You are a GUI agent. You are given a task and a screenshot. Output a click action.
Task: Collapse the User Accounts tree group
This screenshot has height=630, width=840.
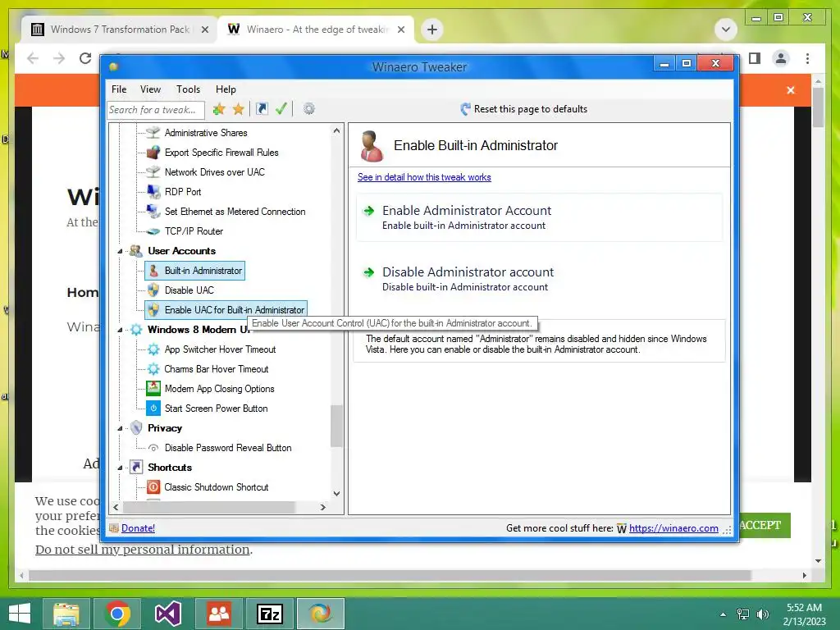click(x=121, y=251)
